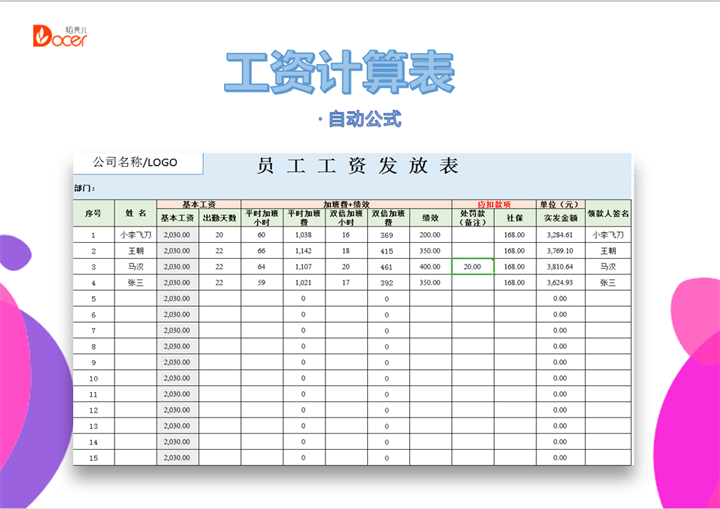720x509 pixels.
Task: Click double overtime fee 369
Action: coord(387,235)
